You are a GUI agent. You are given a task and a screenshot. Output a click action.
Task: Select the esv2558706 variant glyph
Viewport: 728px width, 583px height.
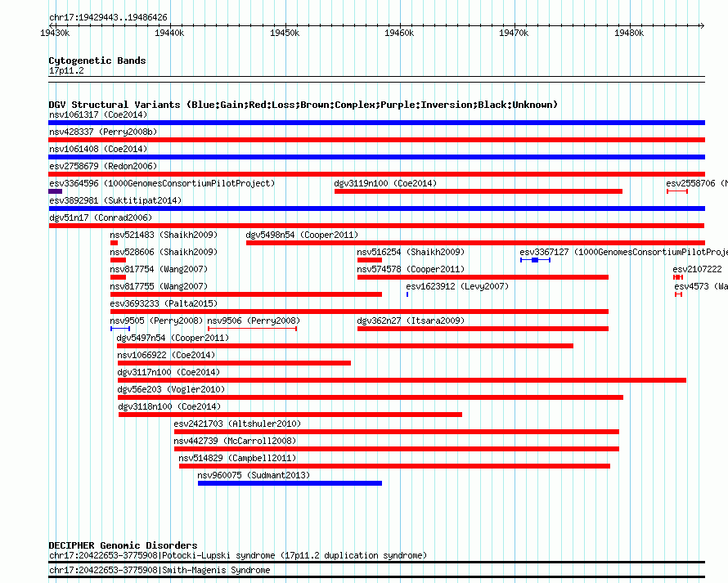click(677, 191)
